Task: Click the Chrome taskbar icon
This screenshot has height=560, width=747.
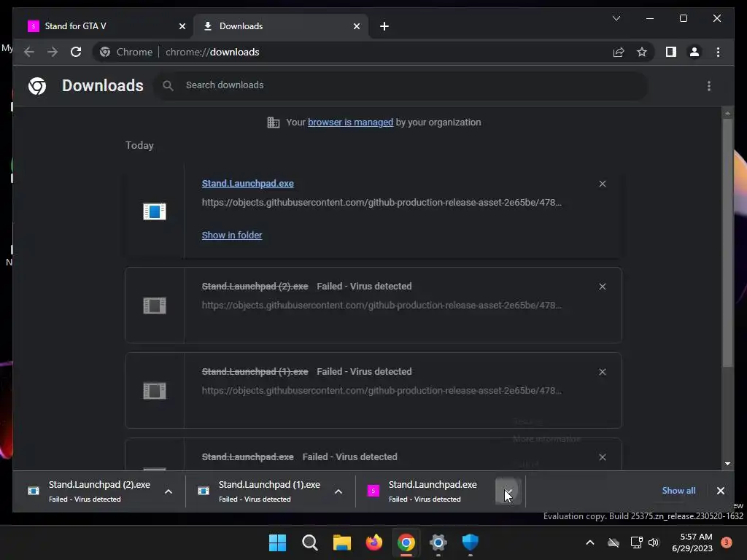Action: [x=406, y=542]
